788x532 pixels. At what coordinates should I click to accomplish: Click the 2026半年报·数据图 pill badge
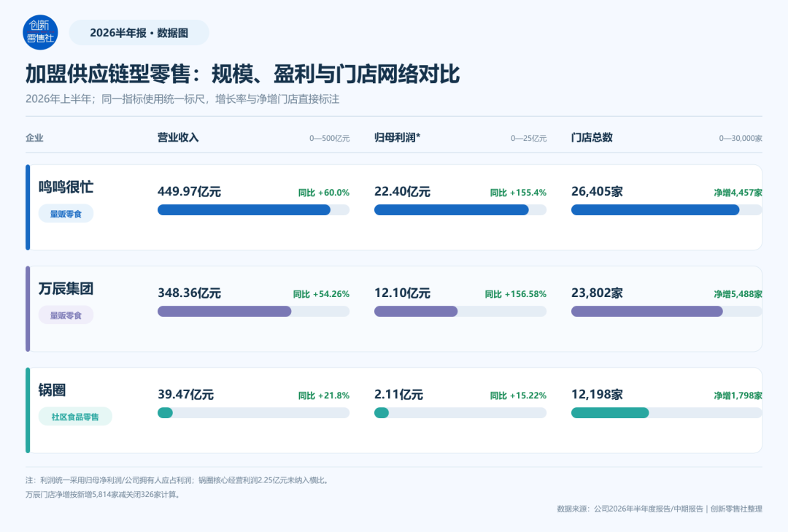(139, 33)
